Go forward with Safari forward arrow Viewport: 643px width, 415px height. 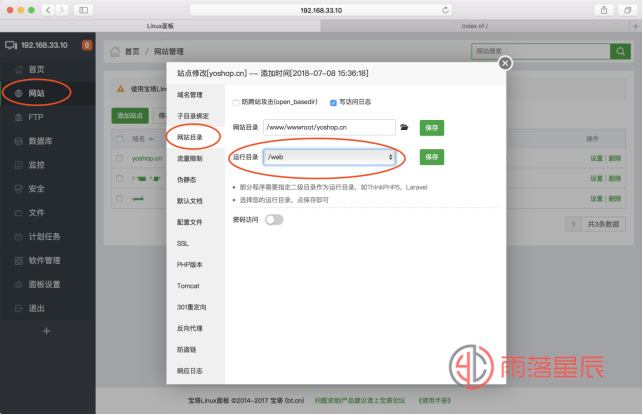[x=62, y=10]
